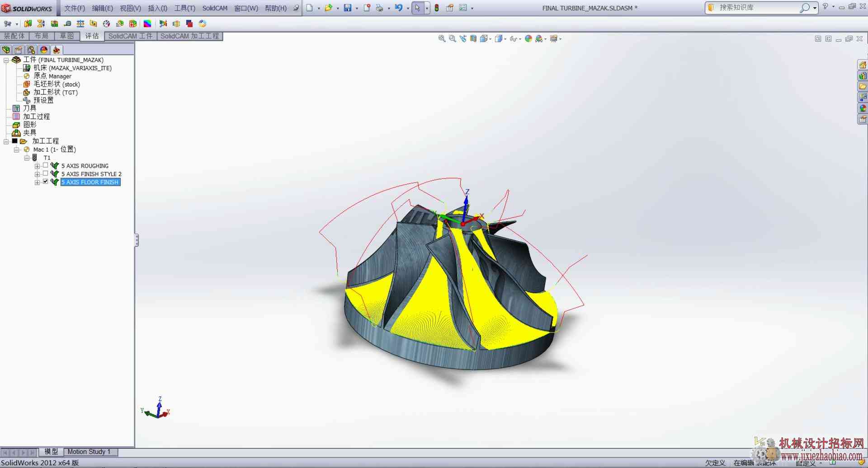Click the panel splitter collapse handle
Viewport: 868px width, 468px height.
137,240
